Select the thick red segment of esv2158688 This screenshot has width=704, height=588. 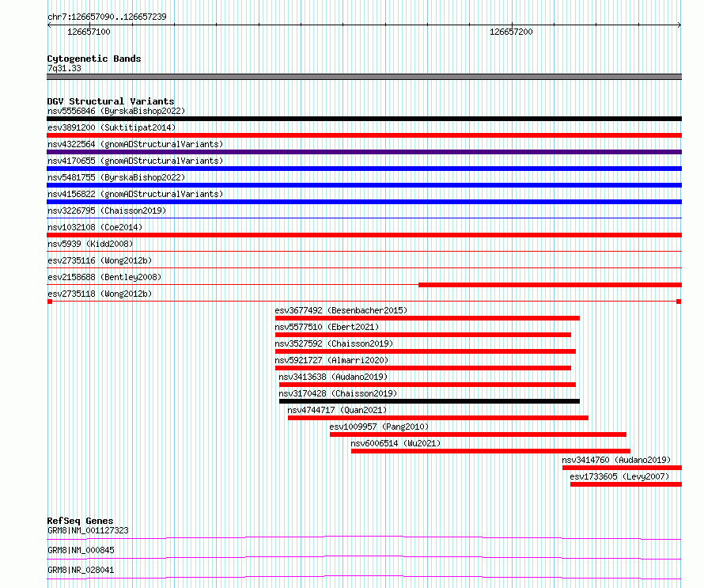550,285
